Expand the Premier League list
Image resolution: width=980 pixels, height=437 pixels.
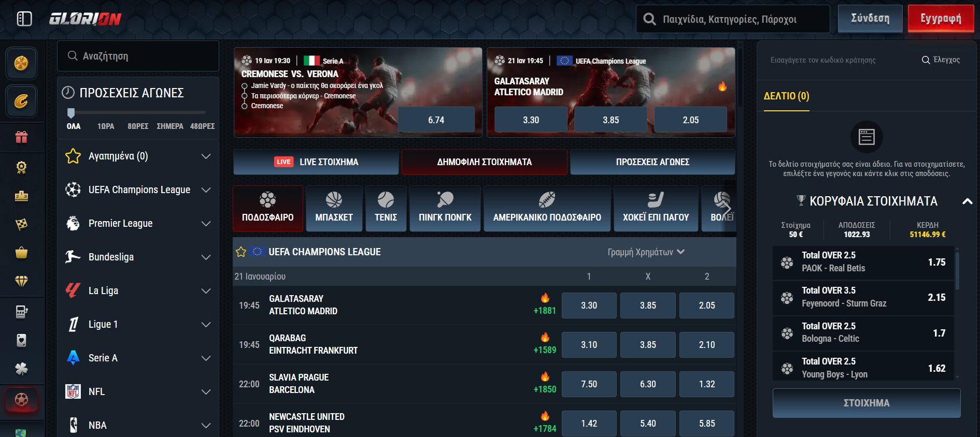(206, 224)
